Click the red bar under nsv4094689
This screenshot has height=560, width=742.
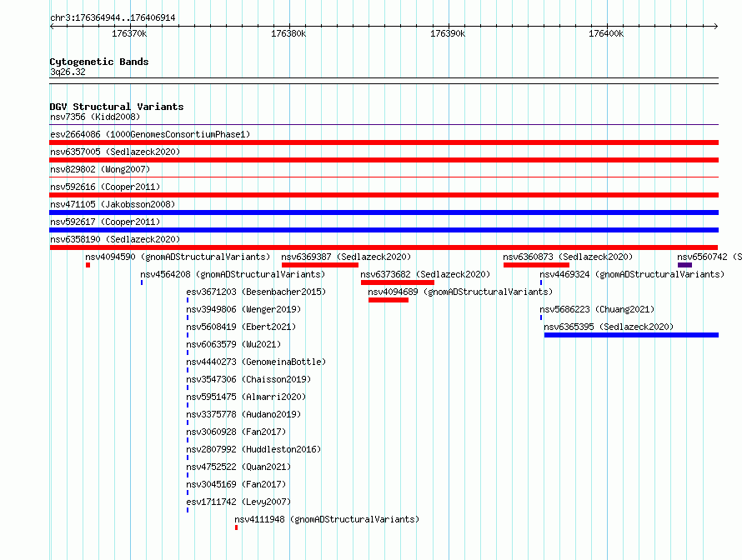389,300
